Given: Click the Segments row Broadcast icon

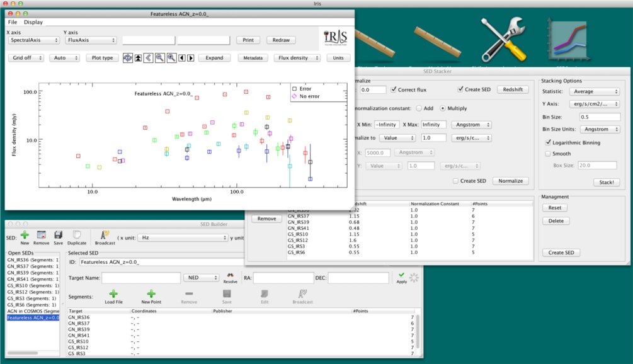Looking at the screenshot, I should tap(302, 294).
